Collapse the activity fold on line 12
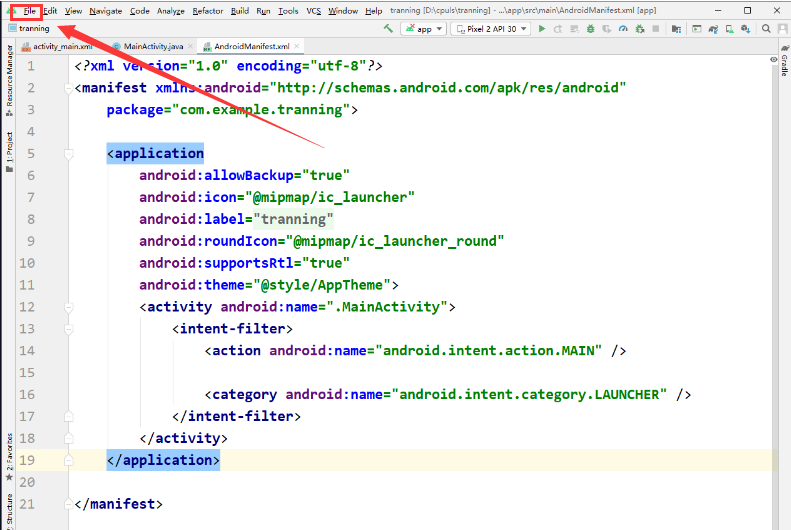791x530 pixels. coord(69,307)
